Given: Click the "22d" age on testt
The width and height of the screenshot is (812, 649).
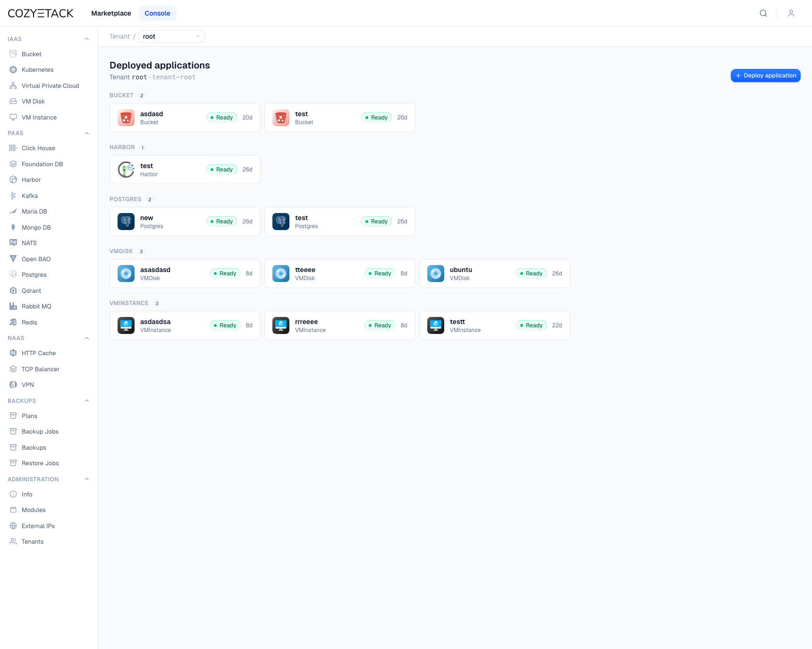Looking at the screenshot, I should click(557, 325).
